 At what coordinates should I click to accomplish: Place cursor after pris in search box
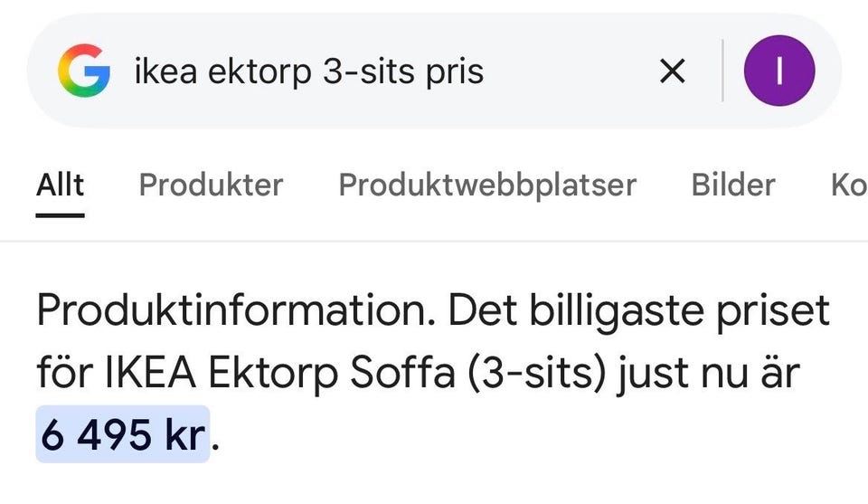(486, 71)
